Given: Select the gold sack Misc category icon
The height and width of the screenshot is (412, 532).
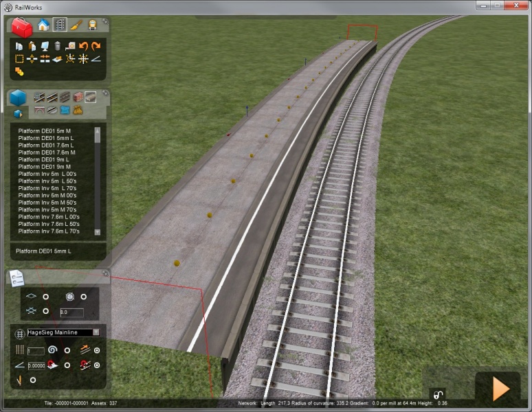Looking at the screenshot, I should coord(78,110).
